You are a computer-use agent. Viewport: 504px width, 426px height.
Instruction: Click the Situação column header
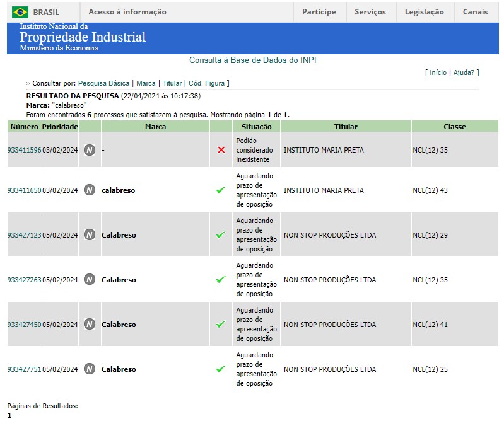[257, 127]
